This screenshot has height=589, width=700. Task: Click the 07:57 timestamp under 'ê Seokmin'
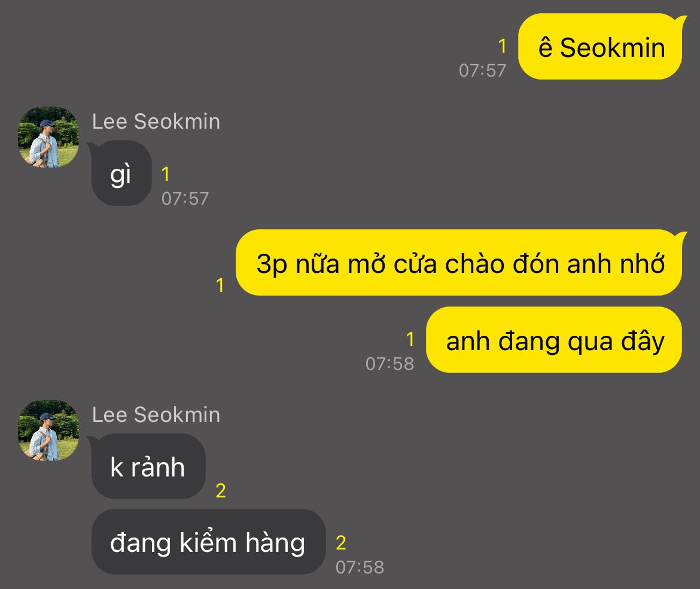coord(483,71)
